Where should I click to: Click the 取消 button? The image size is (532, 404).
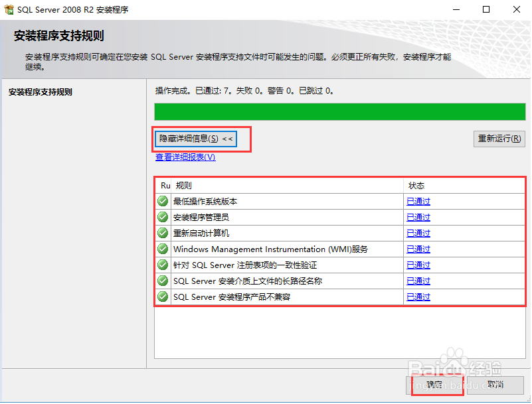click(x=495, y=385)
